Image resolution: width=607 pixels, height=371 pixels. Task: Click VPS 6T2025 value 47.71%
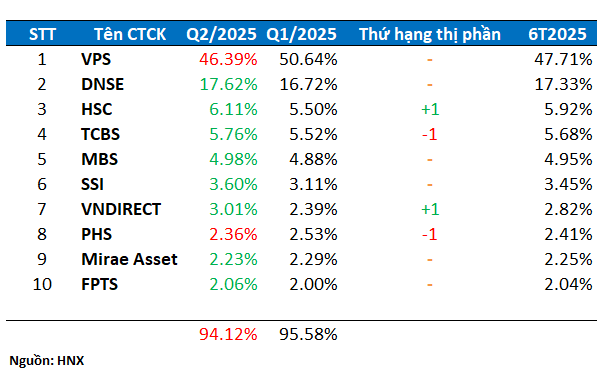(563, 59)
